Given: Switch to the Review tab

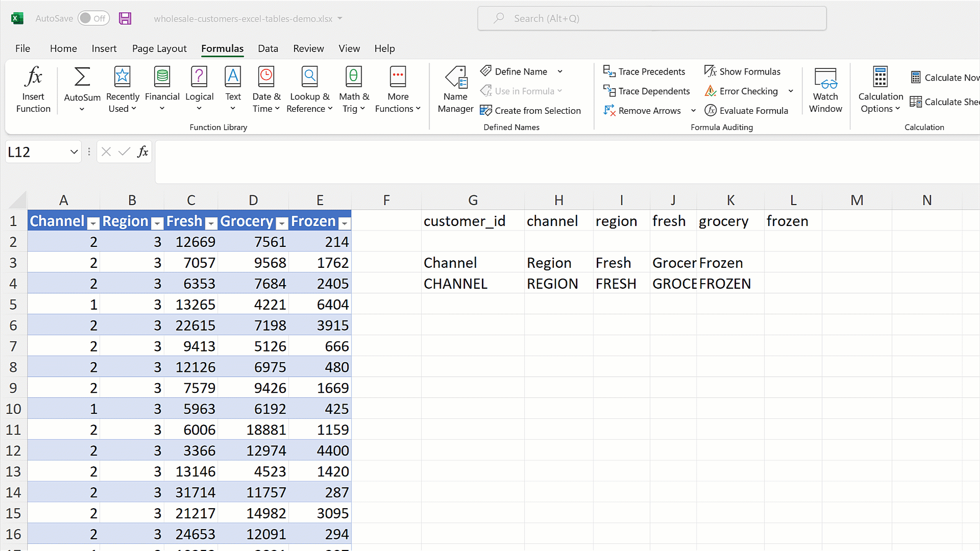Looking at the screenshot, I should point(308,48).
